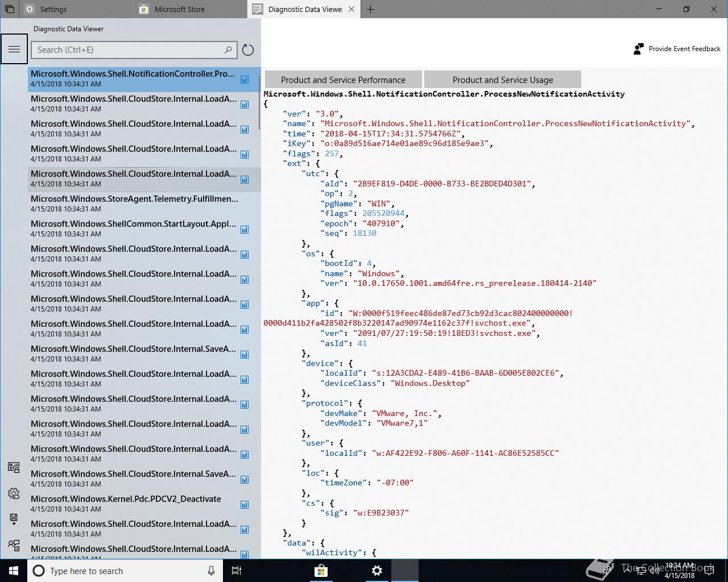Click the Product and Service Usage button
The image size is (728, 582).
pyautogui.click(x=503, y=80)
